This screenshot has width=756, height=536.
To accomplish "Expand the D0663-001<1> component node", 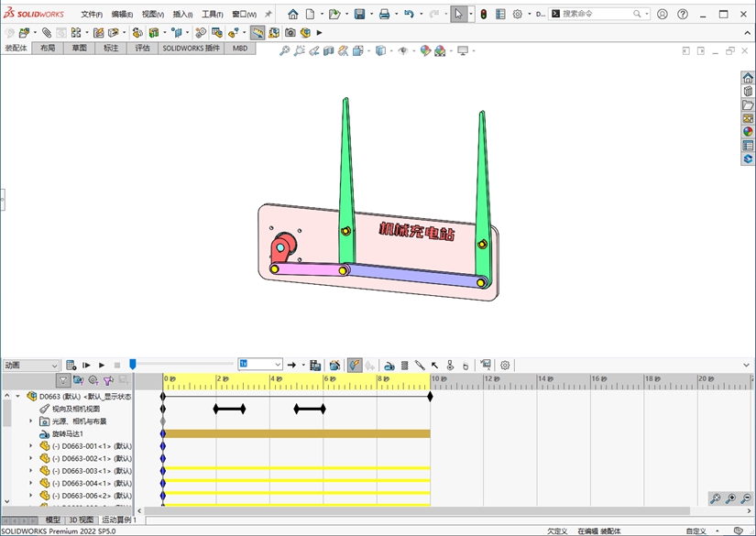I will [30, 446].
